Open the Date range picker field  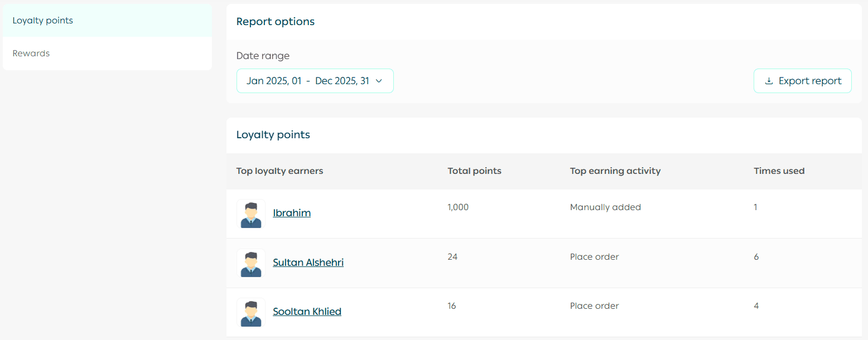coord(308,81)
